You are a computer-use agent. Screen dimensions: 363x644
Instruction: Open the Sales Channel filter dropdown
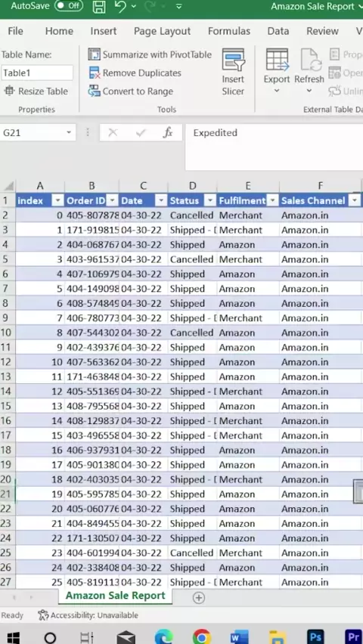coord(355,201)
